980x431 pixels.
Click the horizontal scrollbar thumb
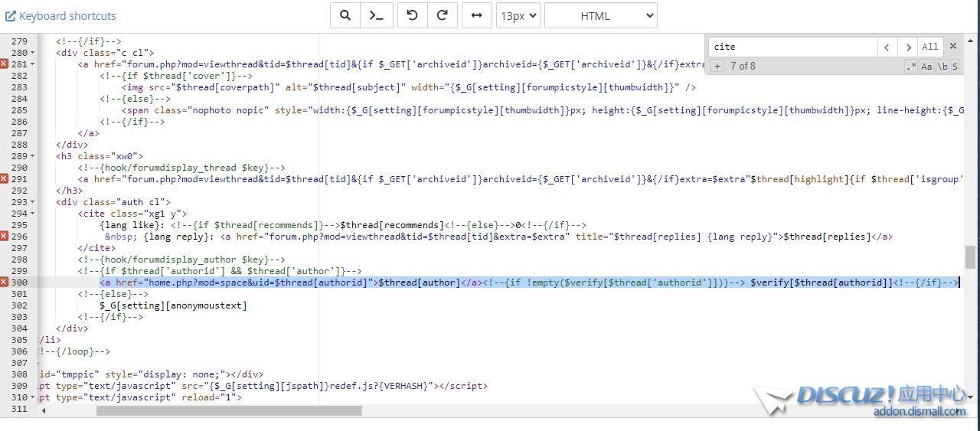click(x=229, y=411)
